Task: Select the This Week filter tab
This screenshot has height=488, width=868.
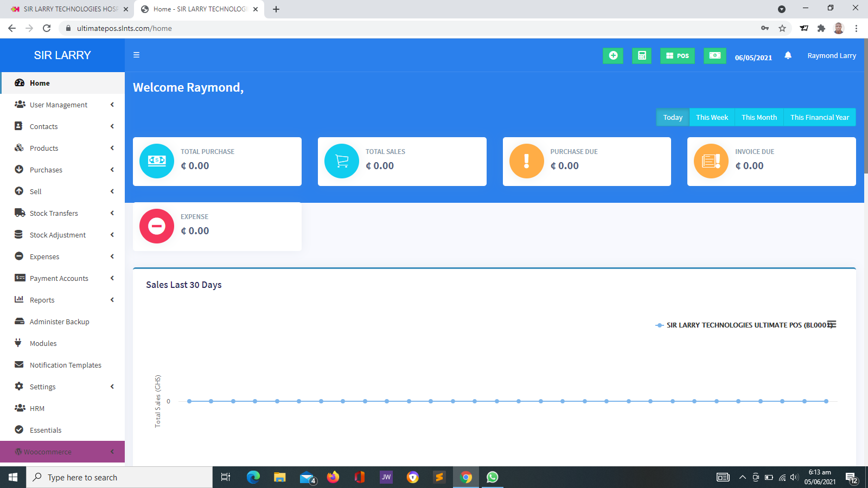Action: (712, 117)
